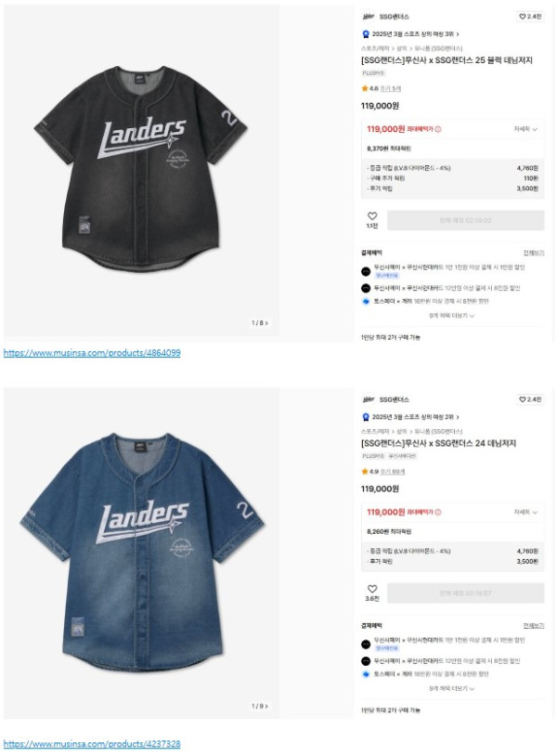Viewport: 557px width, 756px height.
Task: Expand more payment benefits on bottom listing
Action: pyautogui.click(x=451, y=688)
